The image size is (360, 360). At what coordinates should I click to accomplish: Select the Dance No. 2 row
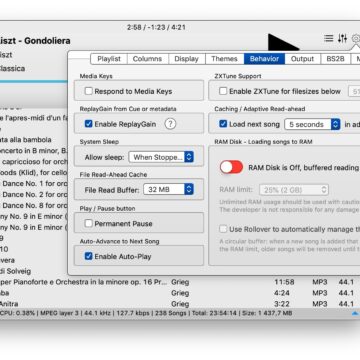34,194
